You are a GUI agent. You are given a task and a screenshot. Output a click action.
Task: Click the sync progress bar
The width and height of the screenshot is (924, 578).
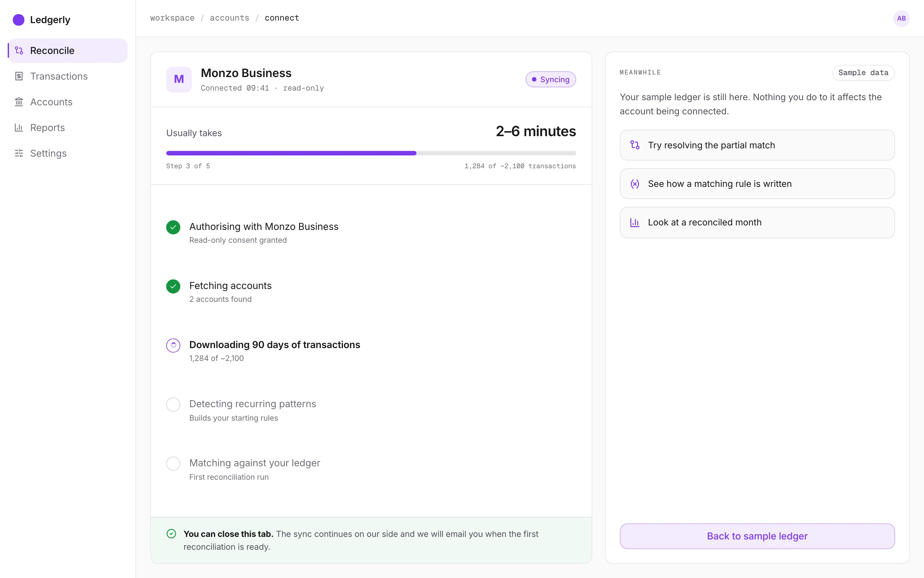371,153
